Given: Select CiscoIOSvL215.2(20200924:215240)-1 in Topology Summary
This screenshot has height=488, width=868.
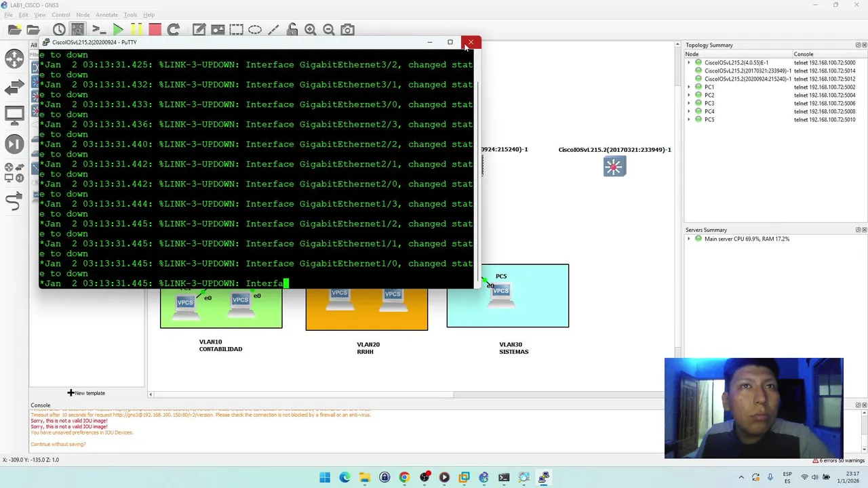Looking at the screenshot, I should point(748,79).
